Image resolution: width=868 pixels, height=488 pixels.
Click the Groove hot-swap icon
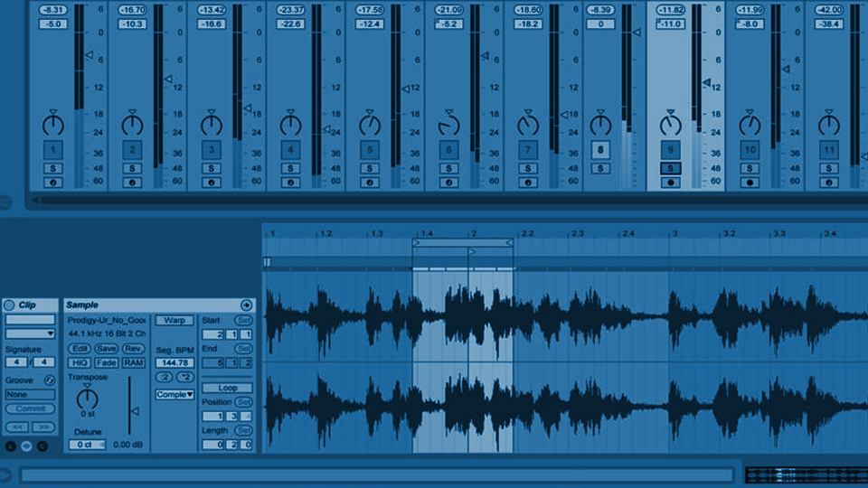coord(49,380)
